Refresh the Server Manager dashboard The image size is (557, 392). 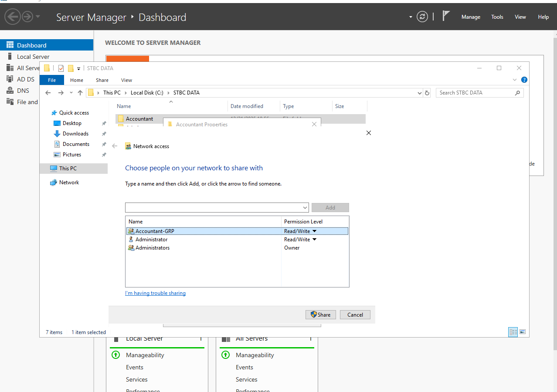point(422,17)
